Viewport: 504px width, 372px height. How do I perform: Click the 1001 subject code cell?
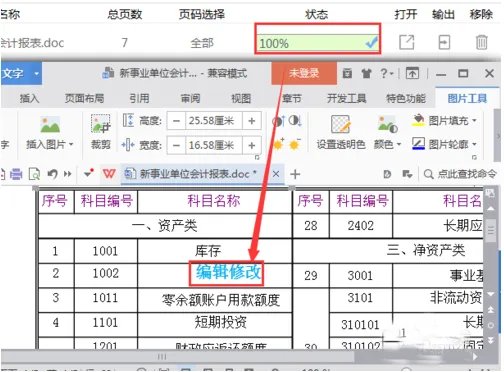[x=105, y=251]
